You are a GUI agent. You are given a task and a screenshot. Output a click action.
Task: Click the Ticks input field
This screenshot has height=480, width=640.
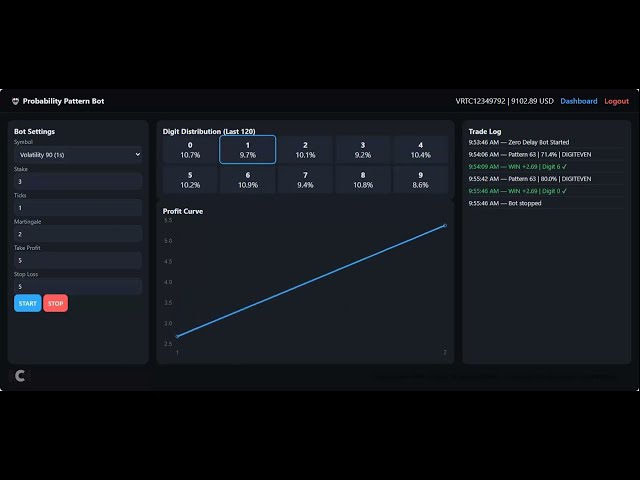[78, 208]
